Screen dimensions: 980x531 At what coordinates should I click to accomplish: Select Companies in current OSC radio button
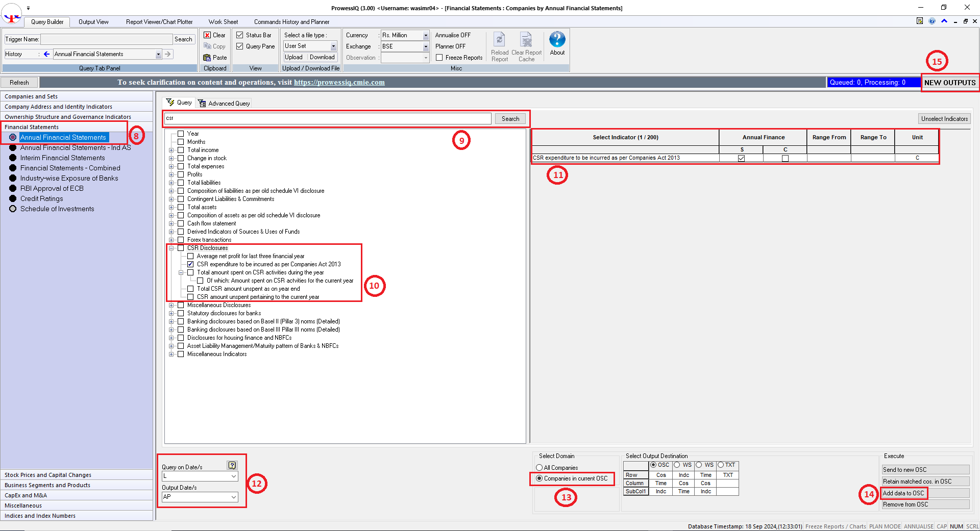540,478
